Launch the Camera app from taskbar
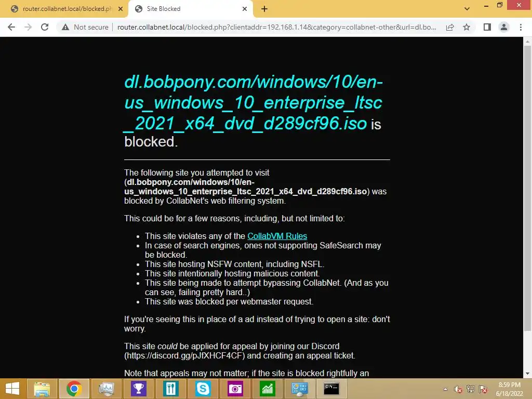Viewport: 532px width, 399px height. coord(235,389)
